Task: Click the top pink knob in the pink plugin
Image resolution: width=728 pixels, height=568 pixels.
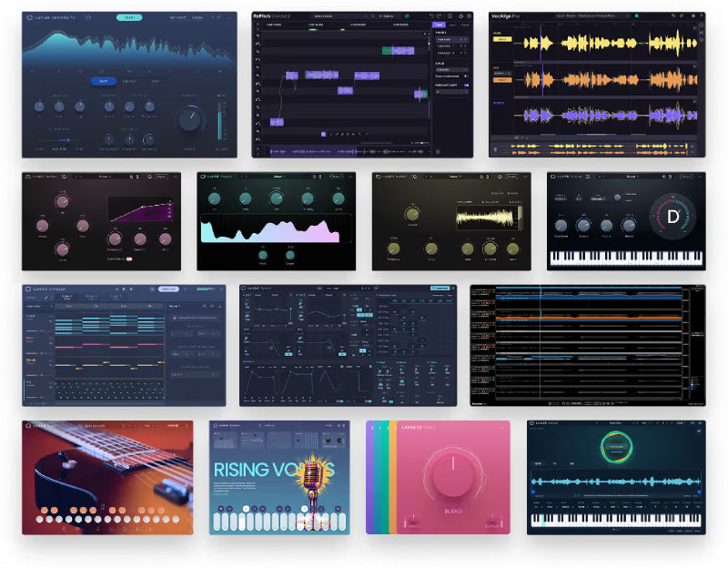Action: [62, 201]
